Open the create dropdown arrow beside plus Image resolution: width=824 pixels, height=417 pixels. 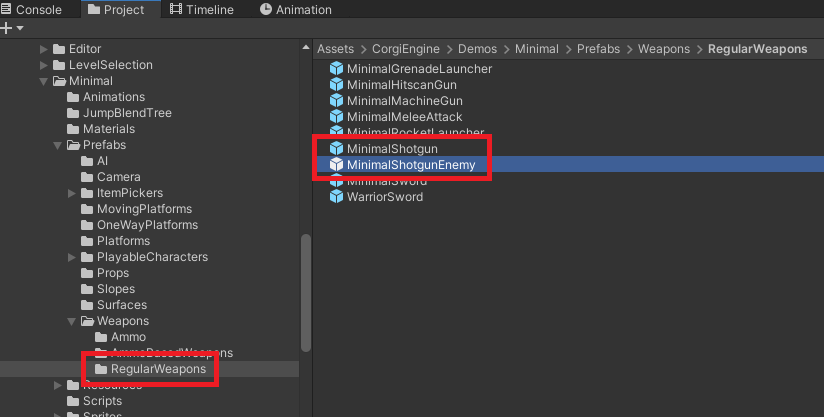pyautogui.click(x=20, y=28)
